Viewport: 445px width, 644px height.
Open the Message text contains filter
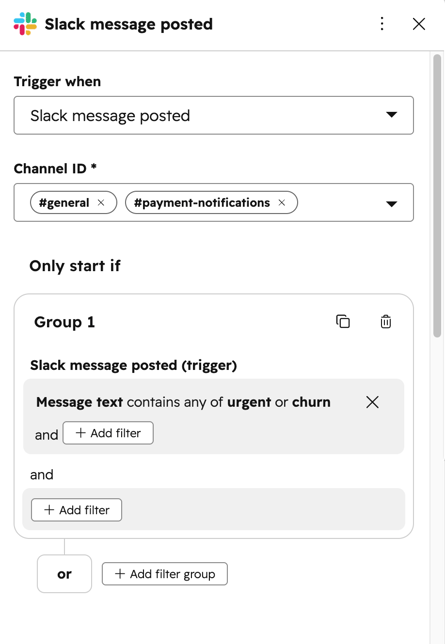183,402
